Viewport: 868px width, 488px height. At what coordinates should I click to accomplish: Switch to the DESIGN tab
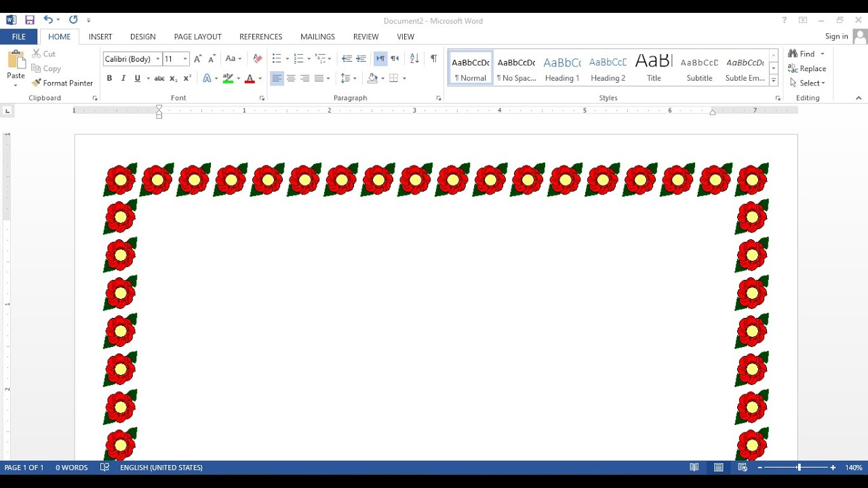point(142,37)
